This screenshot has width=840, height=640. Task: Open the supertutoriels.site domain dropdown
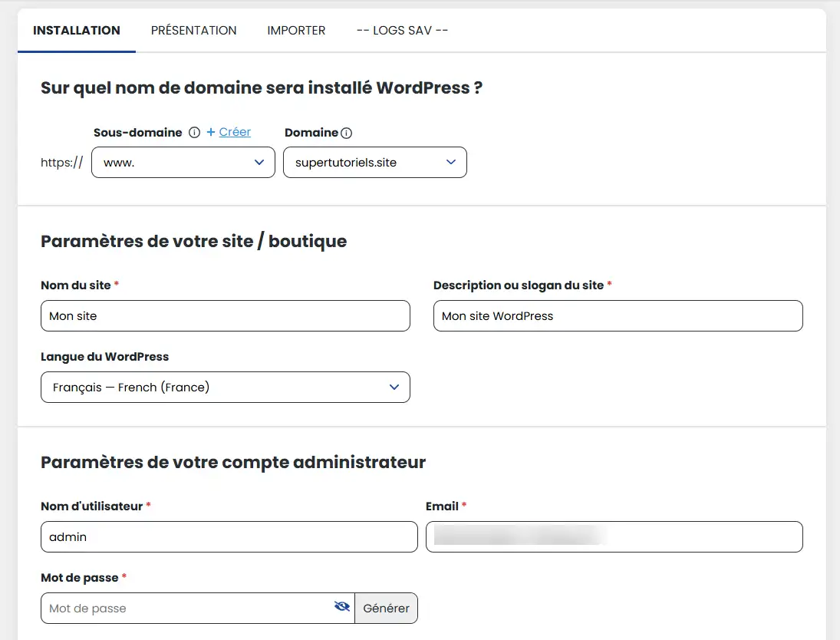pos(375,163)
